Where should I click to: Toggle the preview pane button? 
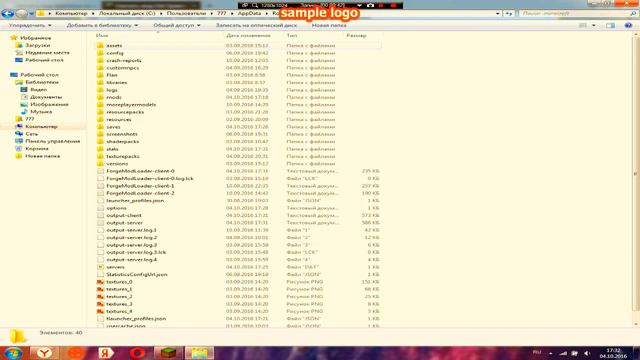[x=610, y=25]
